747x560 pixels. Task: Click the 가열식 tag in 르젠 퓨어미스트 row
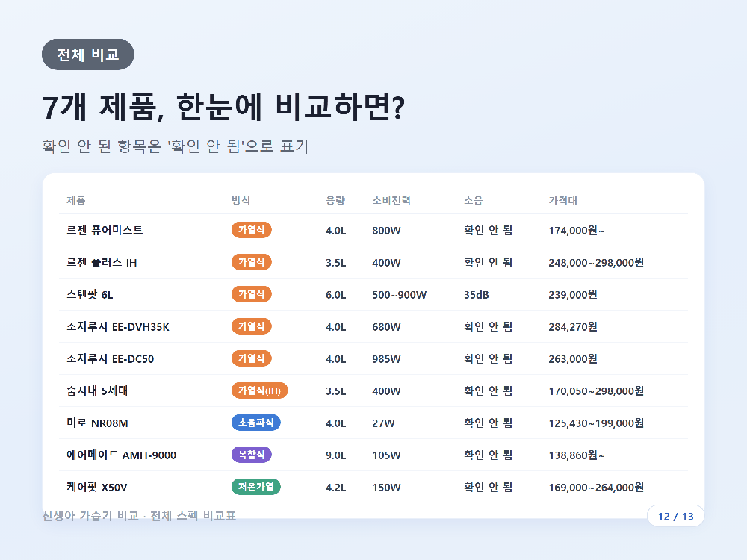click(252, 230)
